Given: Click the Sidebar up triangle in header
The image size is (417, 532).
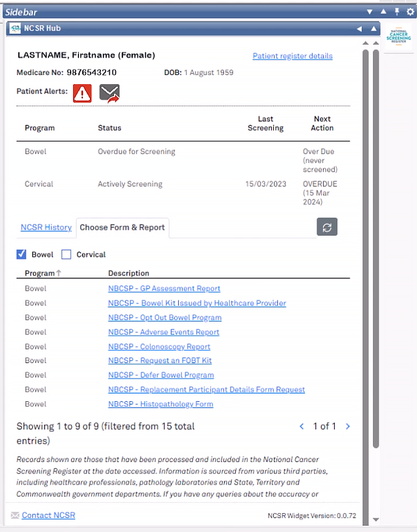Looking at the screenshot, I should click(x=383, y=12).
